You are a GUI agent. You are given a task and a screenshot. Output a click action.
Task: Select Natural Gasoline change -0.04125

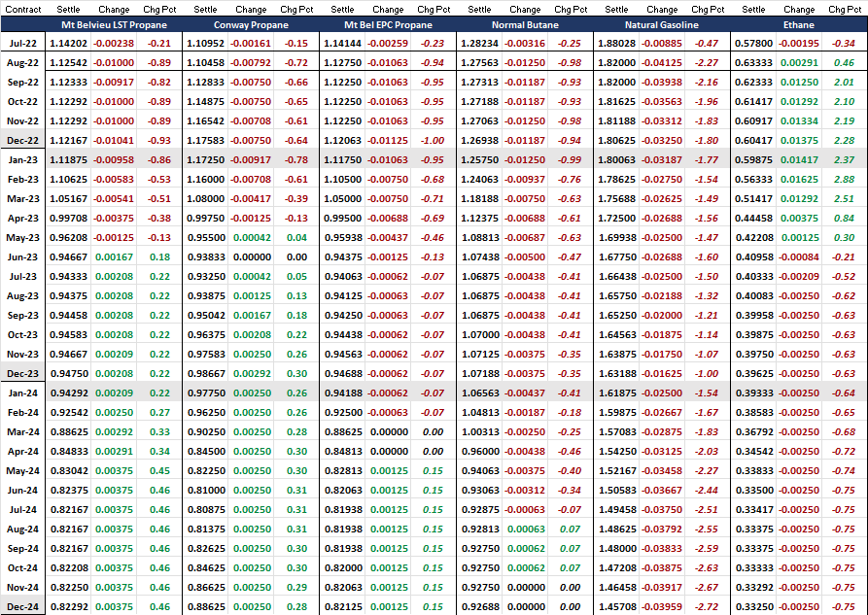pos(662,62)
